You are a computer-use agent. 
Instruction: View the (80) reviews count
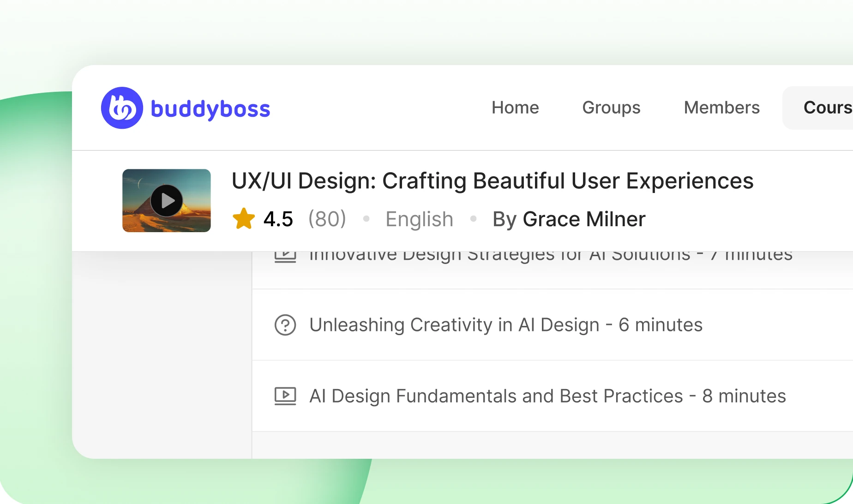(327, 219)
